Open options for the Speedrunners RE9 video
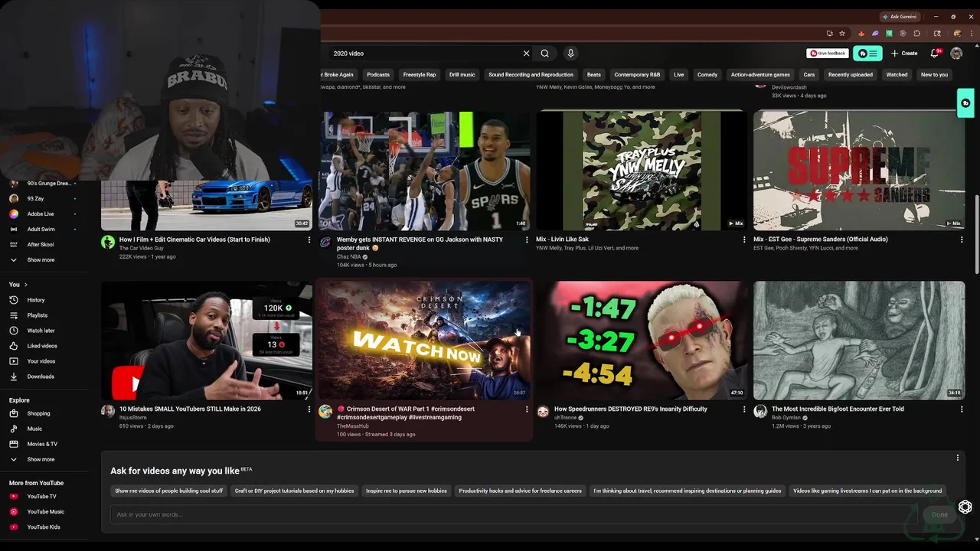 [744, 409]
